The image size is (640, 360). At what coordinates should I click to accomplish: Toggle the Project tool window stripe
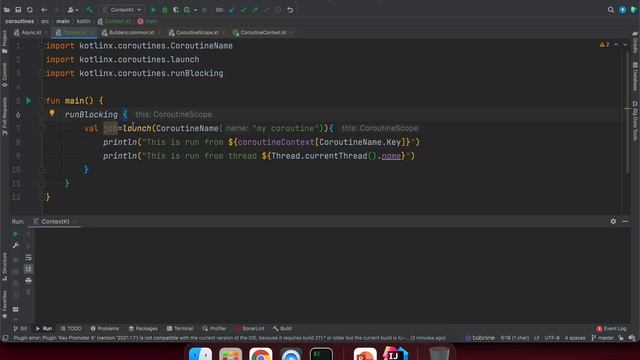coord(4,42)
